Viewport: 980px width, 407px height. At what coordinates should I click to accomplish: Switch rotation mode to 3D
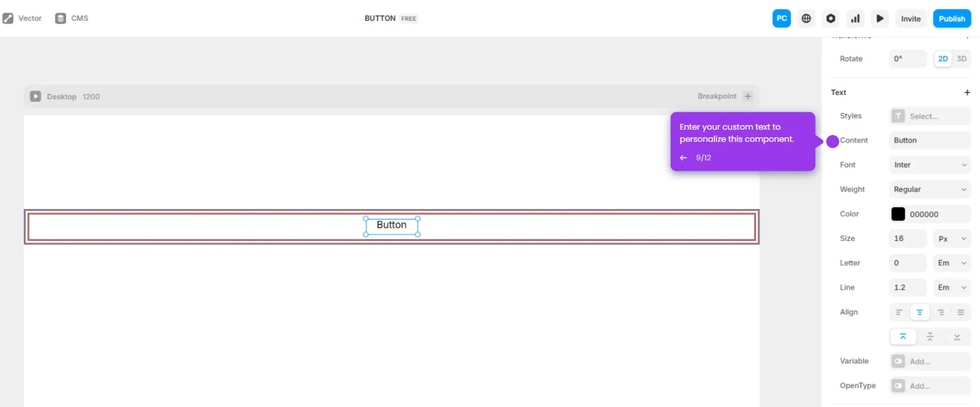point(961,58)
